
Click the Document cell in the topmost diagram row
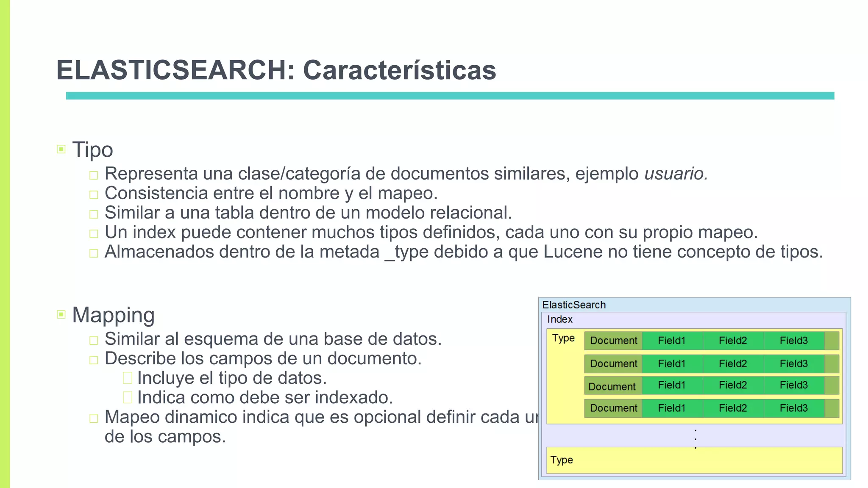[x=613, y=341]
